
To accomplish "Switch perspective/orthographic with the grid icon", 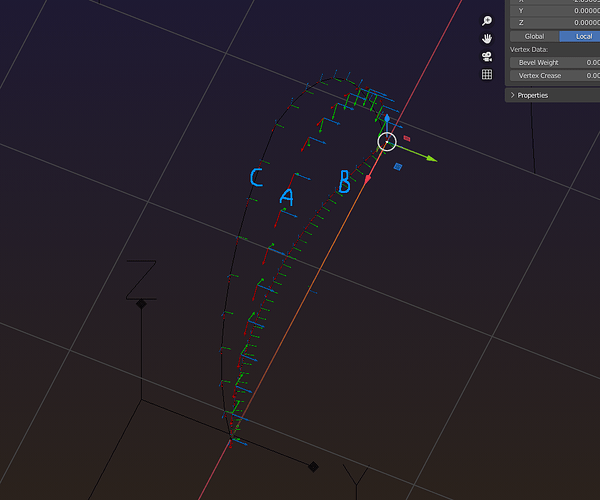I will 487,75.
